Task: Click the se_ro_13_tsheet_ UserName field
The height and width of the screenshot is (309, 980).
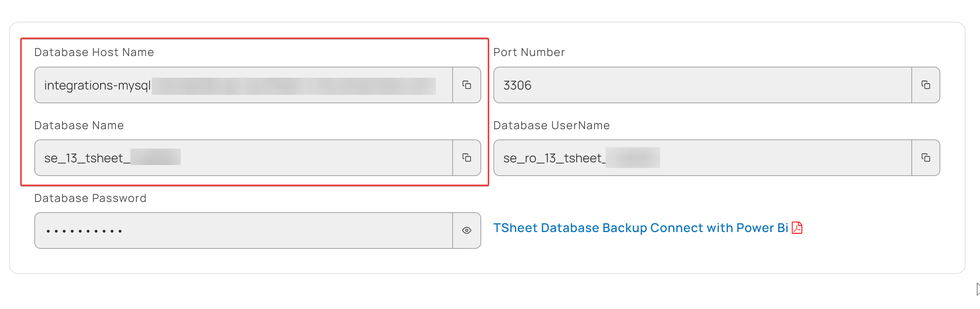Action: tap(703, 158)
